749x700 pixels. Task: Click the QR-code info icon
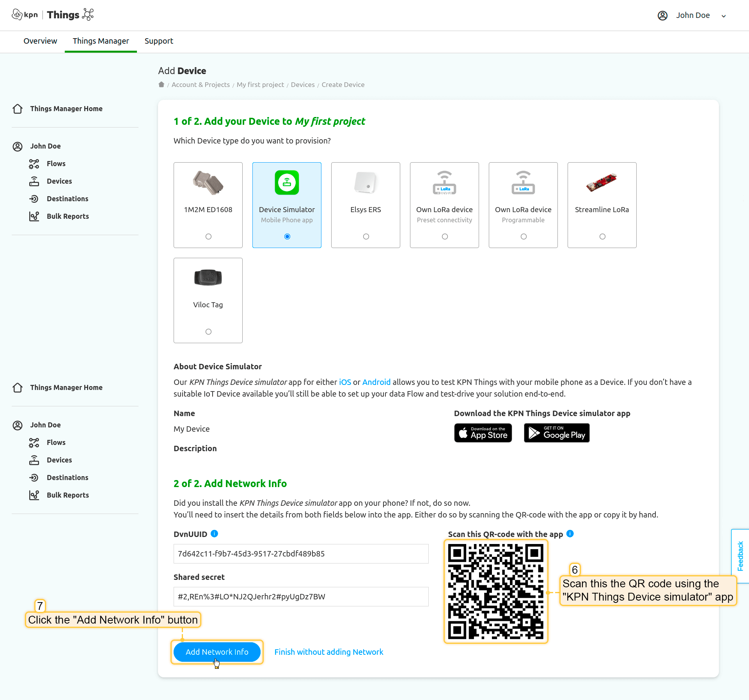(570, 534)
